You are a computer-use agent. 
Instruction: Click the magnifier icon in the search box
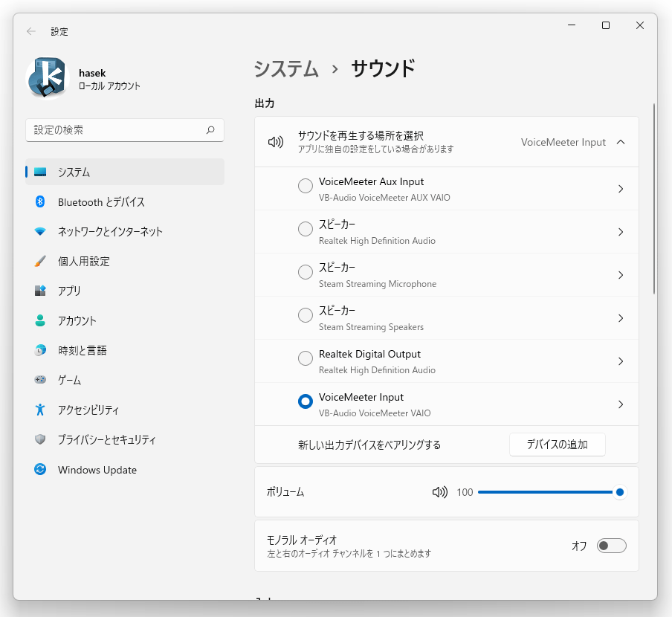[210, 130]
